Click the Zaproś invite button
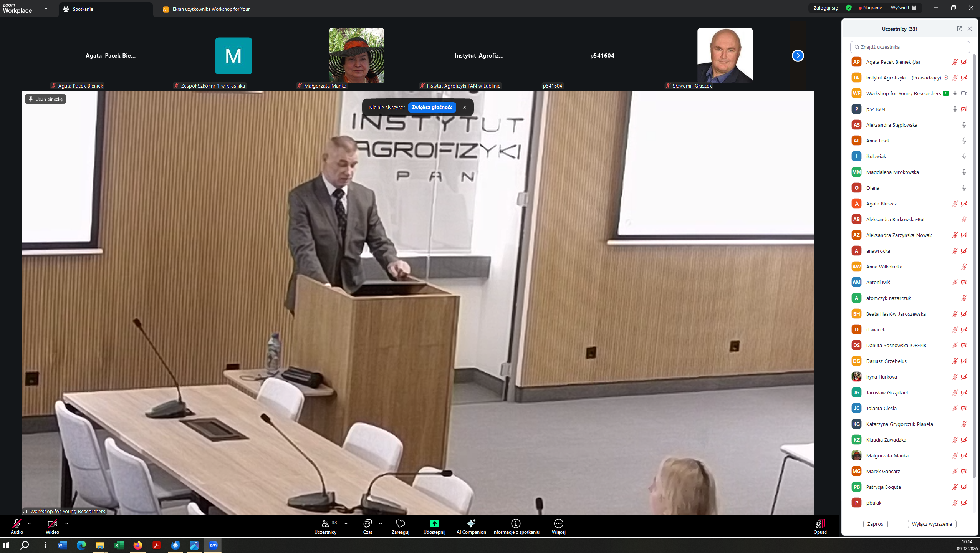The height and width of the screenshot is (553, 980). tap(875, 524)
